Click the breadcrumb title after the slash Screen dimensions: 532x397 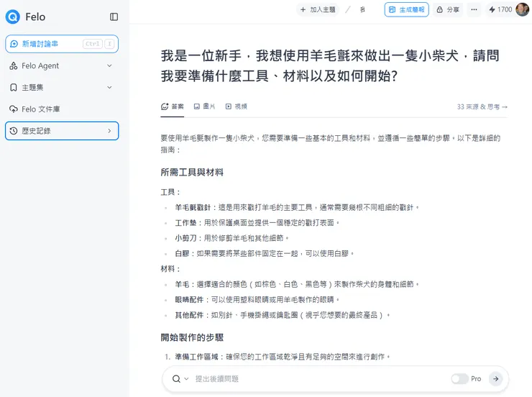click(362, 10)
